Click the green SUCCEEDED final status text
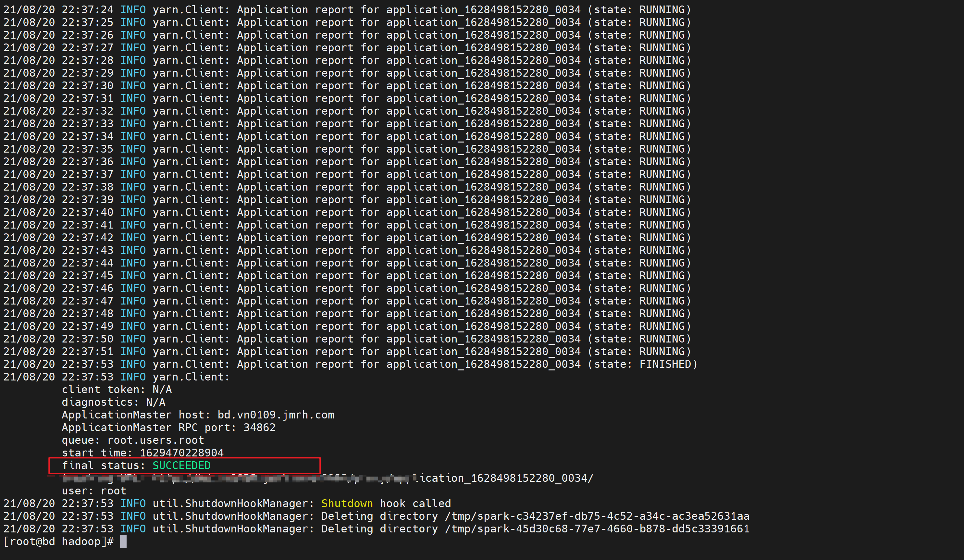The image size is (964, 560). [x=181, y=466]
